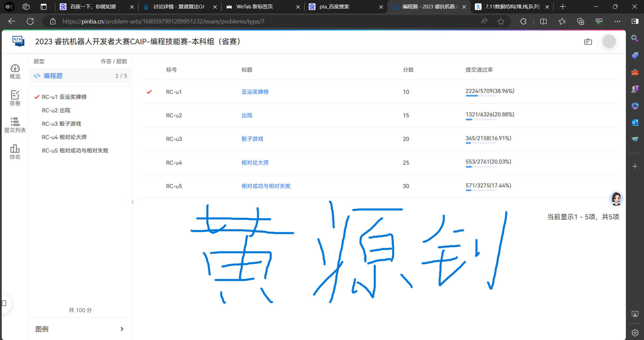Select RC-u2 出院 in the problem list
This screenshot has height=340, width=644.
[56, 110]
